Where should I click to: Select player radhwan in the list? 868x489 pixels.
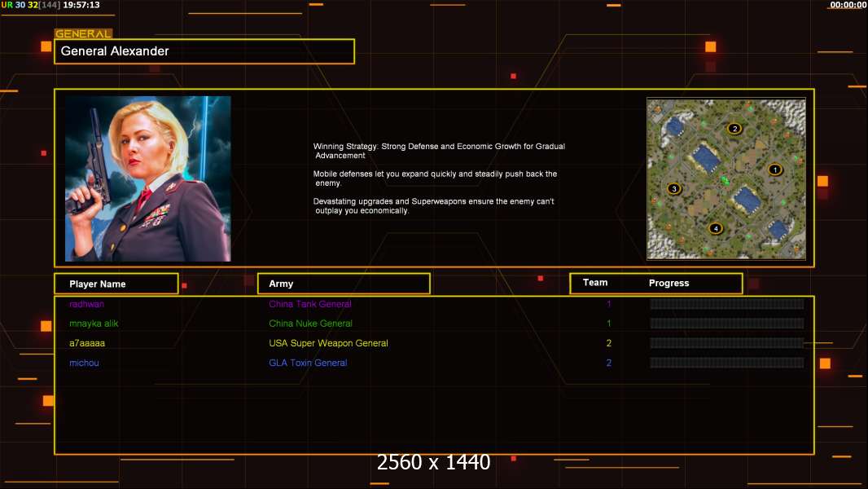(86, 304)
